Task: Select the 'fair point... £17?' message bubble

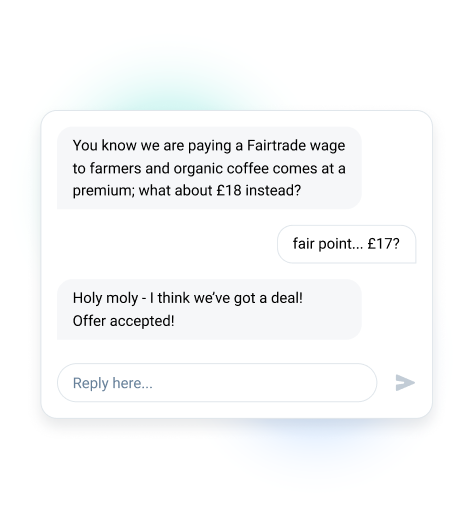Action: [x=346, y=244]
